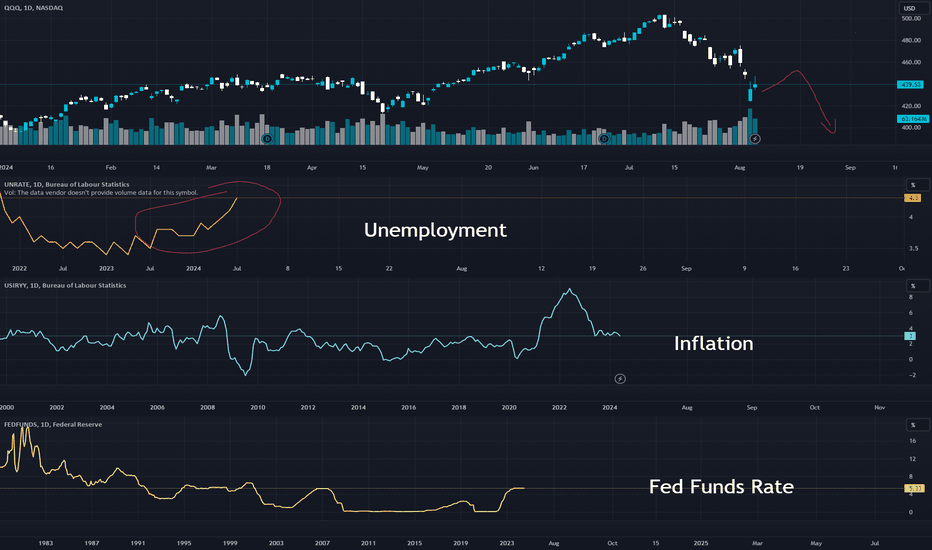Image resolution: width=932 pixels, height=550 pixels.
Task: Click the 439.53 current price label
Action: click(x=910, y=84)
